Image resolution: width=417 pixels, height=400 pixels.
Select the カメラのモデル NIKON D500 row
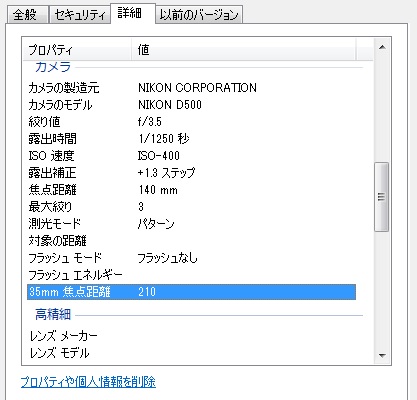(191, 105)
